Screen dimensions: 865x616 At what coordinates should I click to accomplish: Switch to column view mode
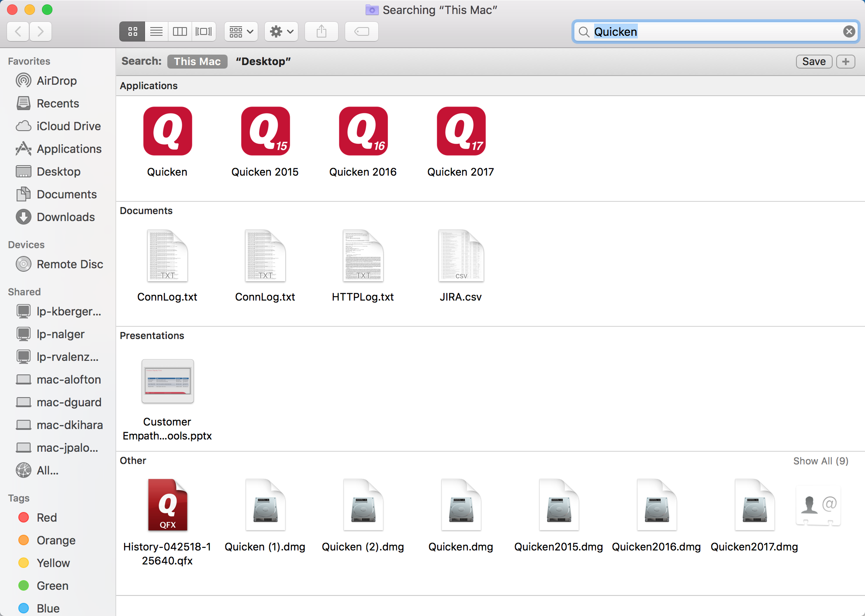coord(180,31)
